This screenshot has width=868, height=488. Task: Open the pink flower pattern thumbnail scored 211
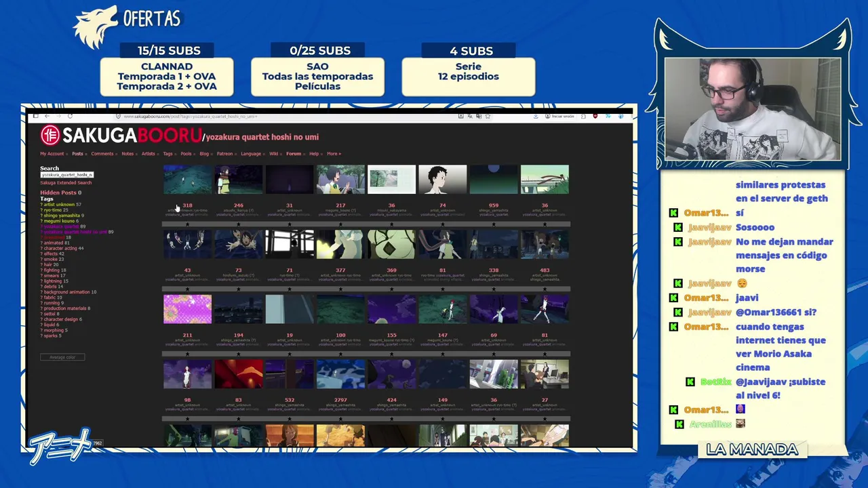coord(187,309)
